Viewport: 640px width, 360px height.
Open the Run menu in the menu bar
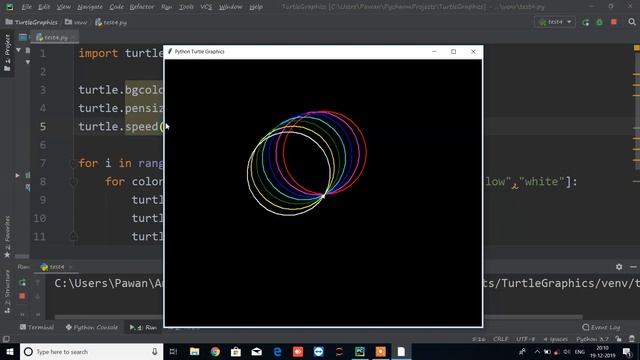pyautogui.click(x=166, y=7)
